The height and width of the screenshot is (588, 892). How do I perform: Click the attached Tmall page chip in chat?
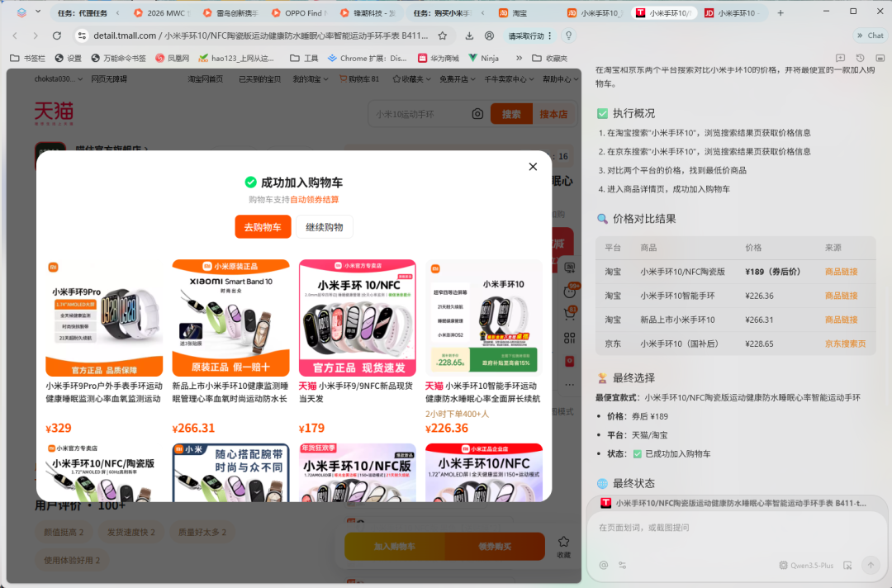coord(734,503)
